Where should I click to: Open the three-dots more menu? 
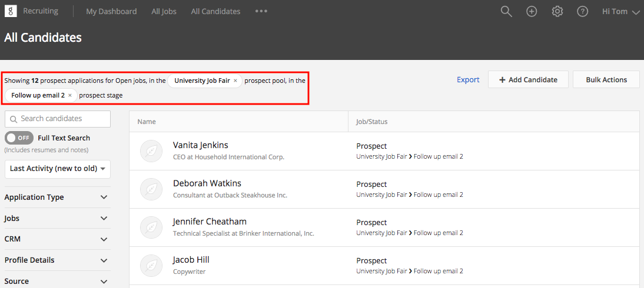click(x=261, y=11)
